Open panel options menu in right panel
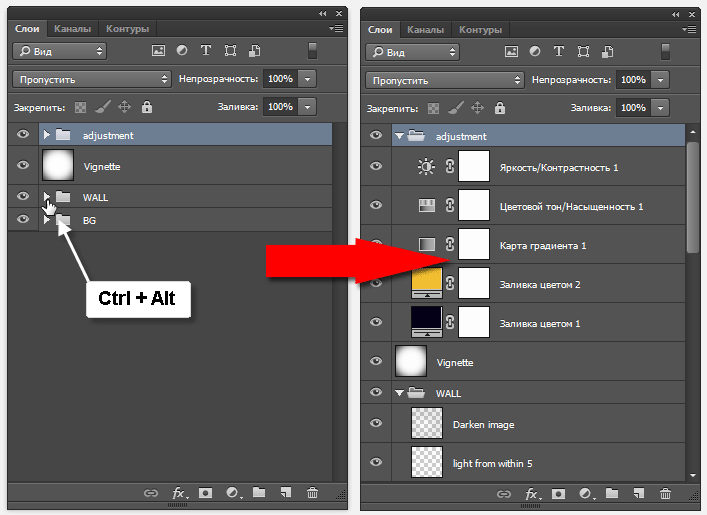 pyautogui.click(x=689, y=29)
